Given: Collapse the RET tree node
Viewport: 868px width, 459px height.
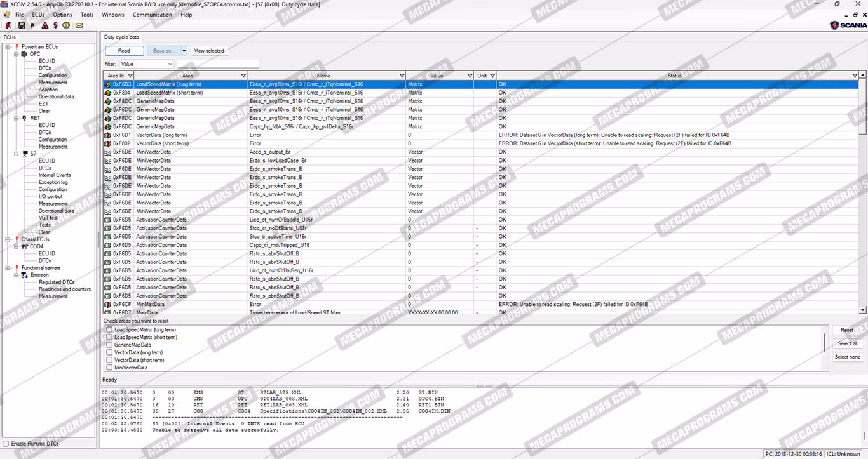Looking at the screenshot, I should click(17, 118).
